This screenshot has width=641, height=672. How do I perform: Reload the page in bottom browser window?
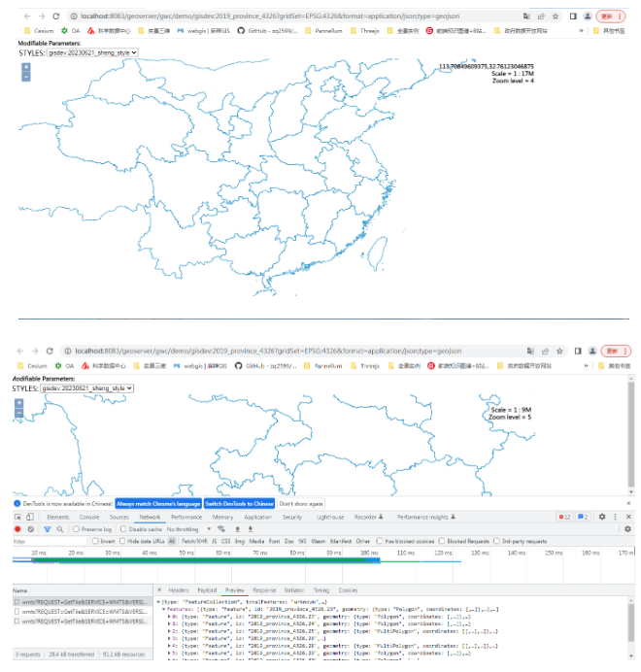(x=50, y=351)
